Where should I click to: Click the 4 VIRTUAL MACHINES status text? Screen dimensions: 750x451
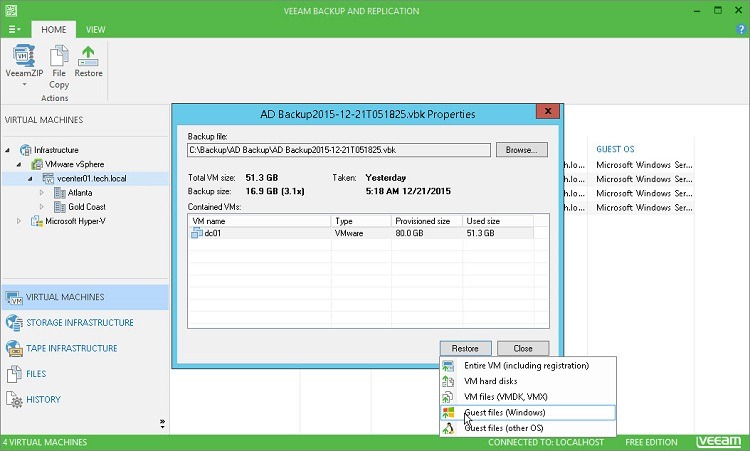[44, 442]
